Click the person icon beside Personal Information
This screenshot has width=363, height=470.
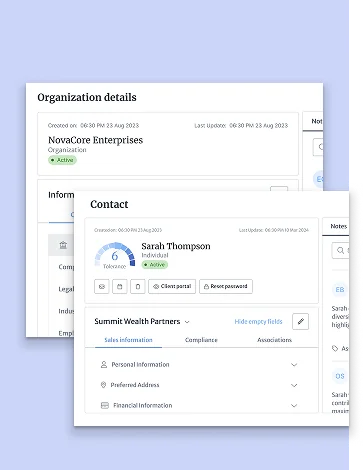[x=104, y=364]
